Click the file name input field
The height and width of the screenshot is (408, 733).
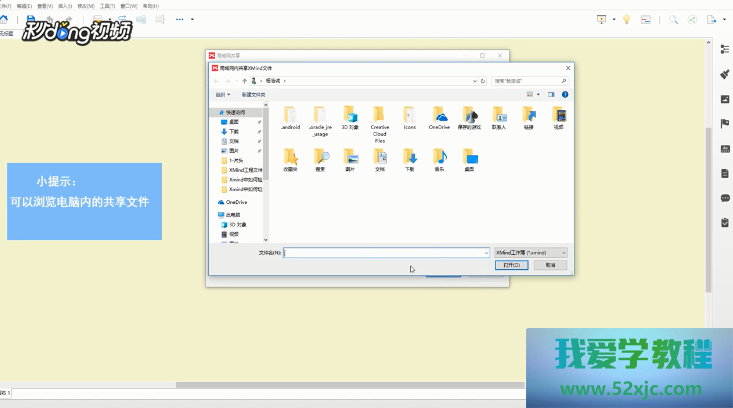386,253
